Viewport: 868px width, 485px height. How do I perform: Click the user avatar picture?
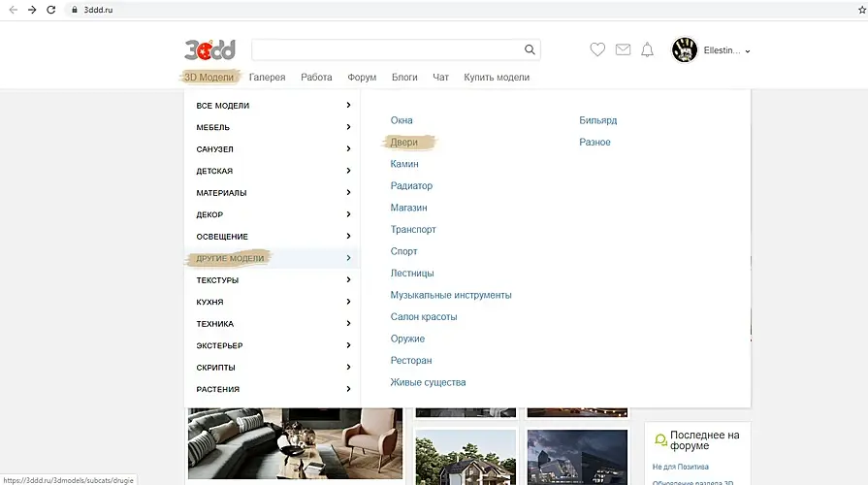pyautogui.click(x=684, y=49)
